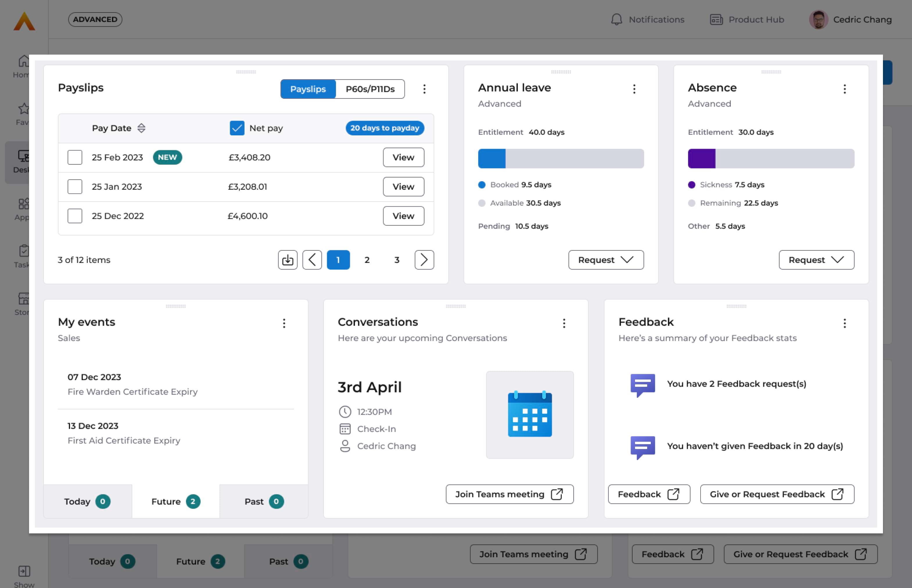Open the Apps grid sidebar icon
This screenshot has height=588, width=912.
tap(24, 204)
